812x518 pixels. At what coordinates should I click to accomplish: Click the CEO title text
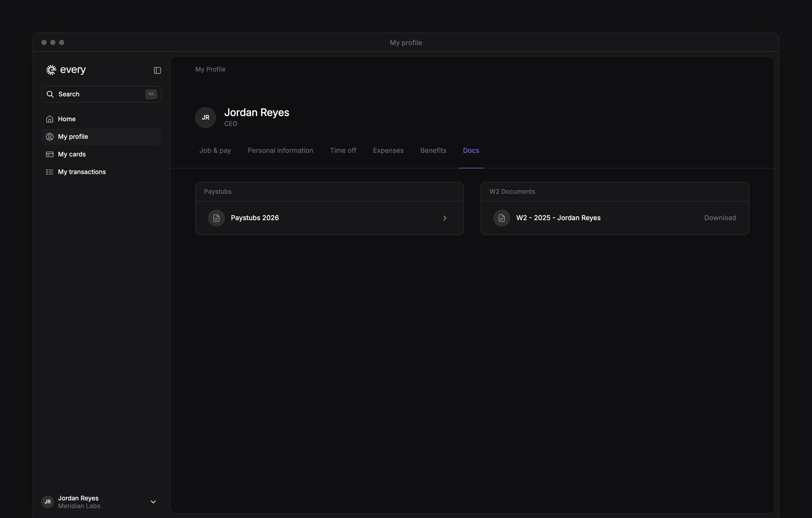pyautogui.click(x=231, y=124)
